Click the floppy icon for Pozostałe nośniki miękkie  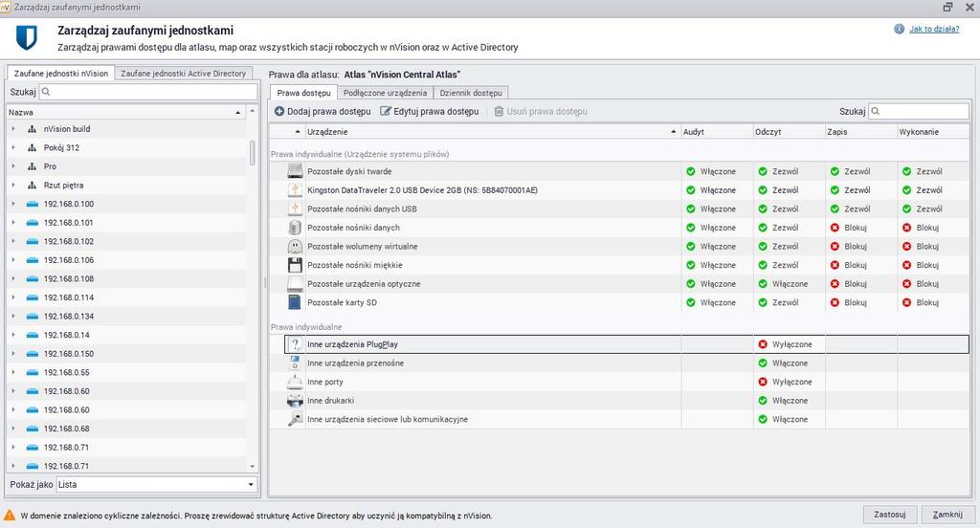pyautogui.click(x=295, y=264)
